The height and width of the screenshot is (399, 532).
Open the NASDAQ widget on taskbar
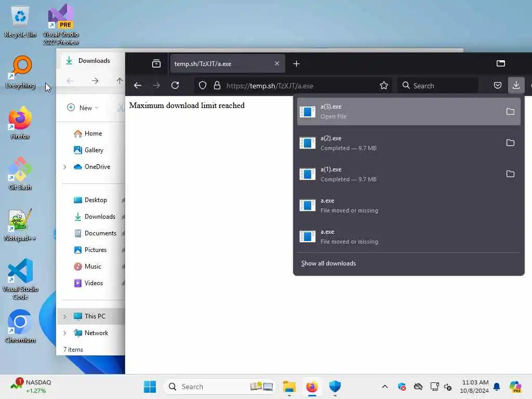(31, 387)
